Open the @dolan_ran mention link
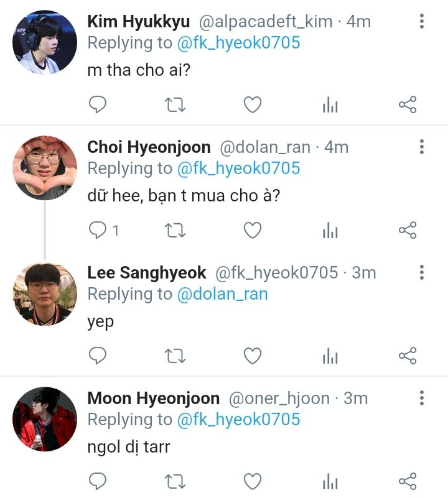This screenshot has height=498, width=448. point(222,294)
